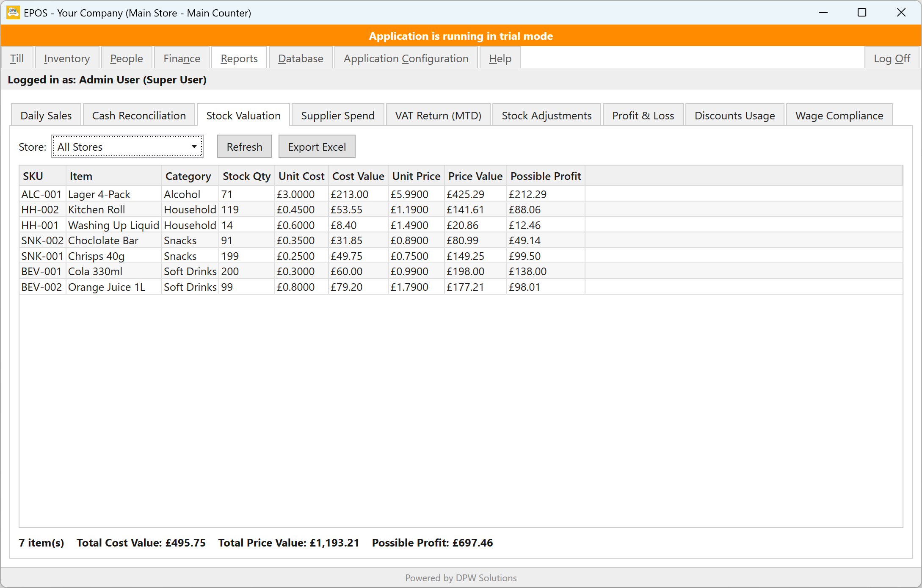This screenshot has height=588, width=922.
Task: Sort by the Unit Price column header
Action: (x=416, y=176)
